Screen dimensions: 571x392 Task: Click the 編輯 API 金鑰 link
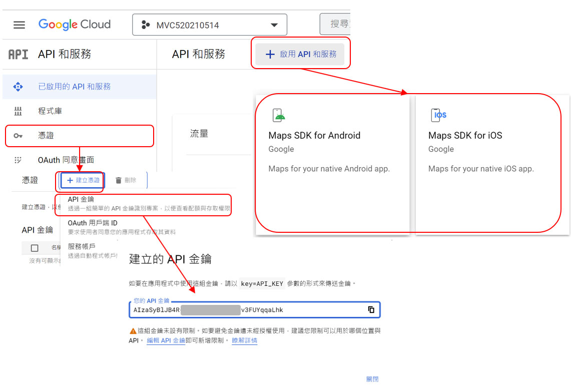click(166, 340)
